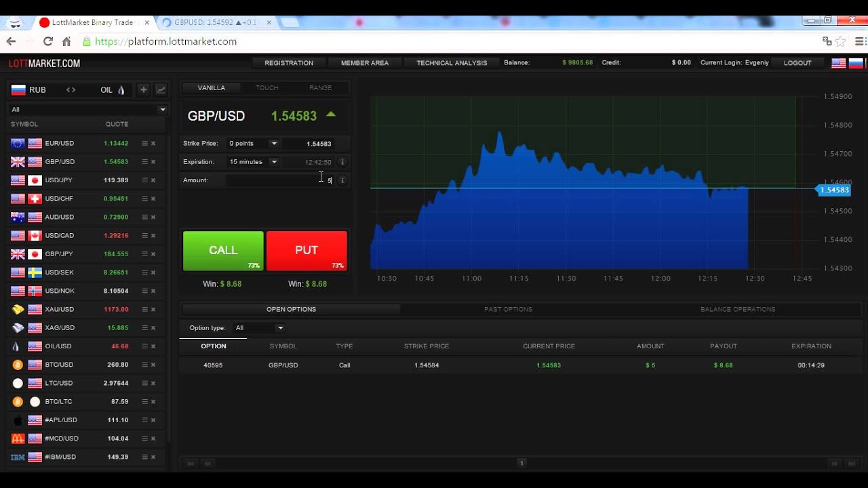This screenshot has width=868, height=488.
Task: Open the GBP/JPY row menu icon
Action: pyautogui.click(x=144, y=253)
